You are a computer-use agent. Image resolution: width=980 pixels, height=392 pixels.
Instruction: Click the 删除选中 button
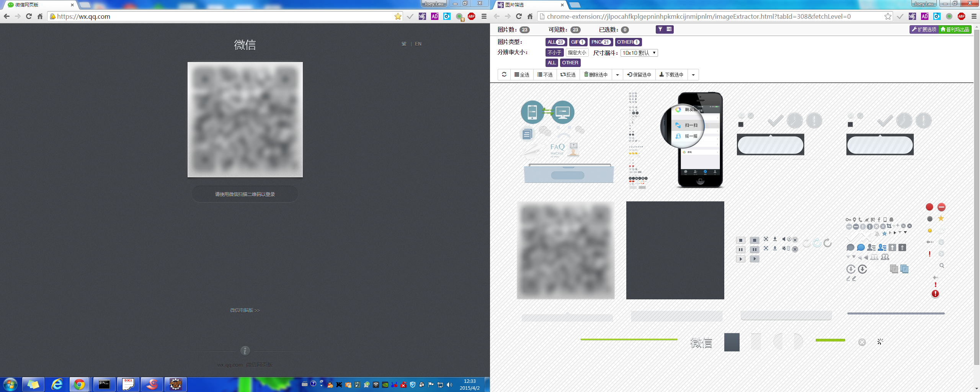tap(596, 75)
